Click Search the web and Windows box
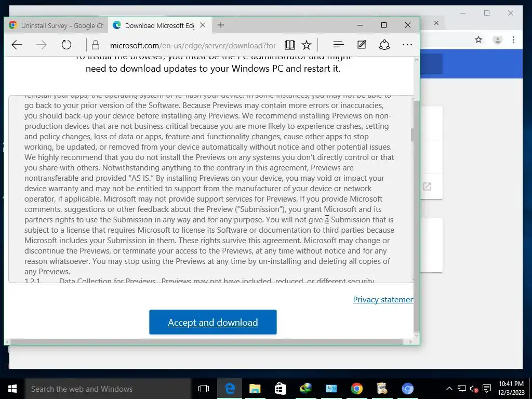The height and width of the screenshot is (399, 532). tap(108, 389)
